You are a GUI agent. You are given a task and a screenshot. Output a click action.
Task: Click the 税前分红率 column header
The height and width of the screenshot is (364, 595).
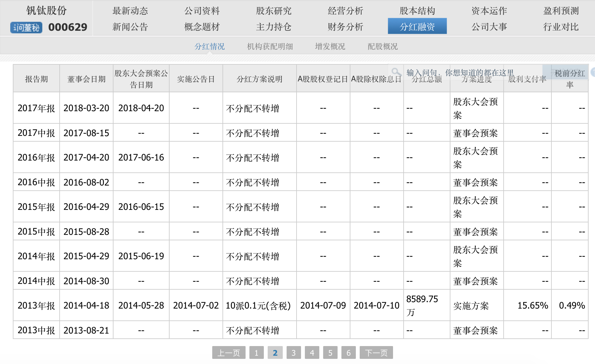(570, 79)
